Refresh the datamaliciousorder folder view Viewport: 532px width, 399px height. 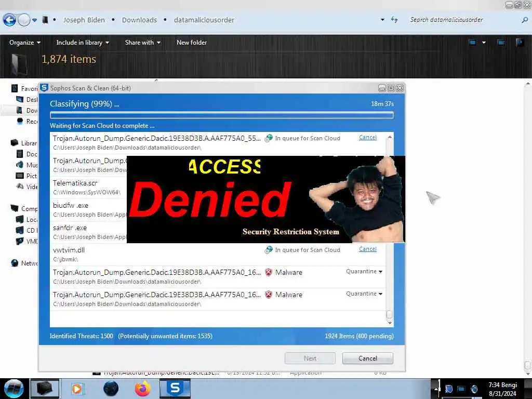(394, 20)
